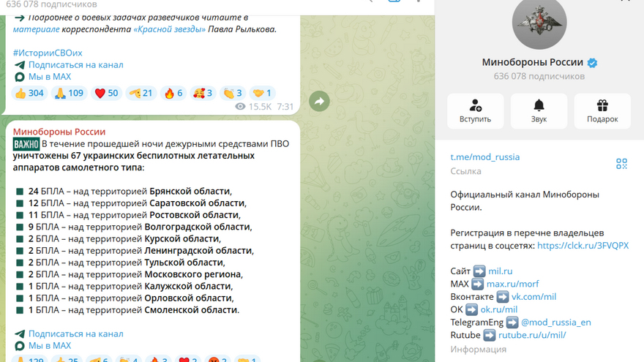The image size is (644, 362).
Task: Click the fire 6 reaction
Action: (x=173, y=93)
